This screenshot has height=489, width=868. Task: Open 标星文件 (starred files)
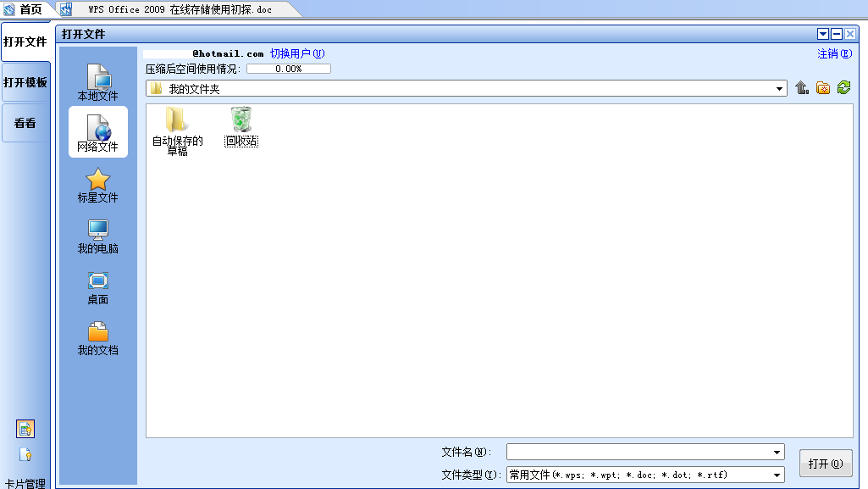coord(97,185)
